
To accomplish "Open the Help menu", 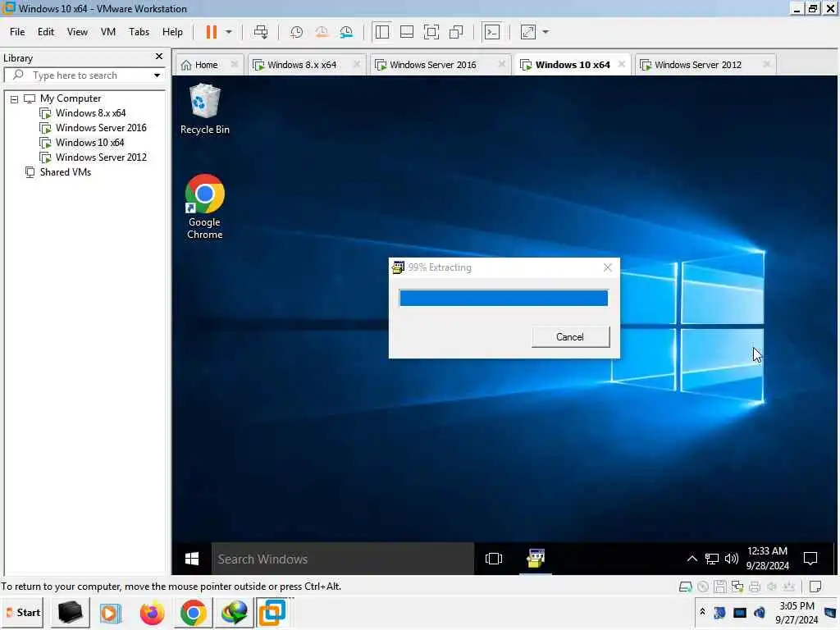I will click(x=172, y=32).
